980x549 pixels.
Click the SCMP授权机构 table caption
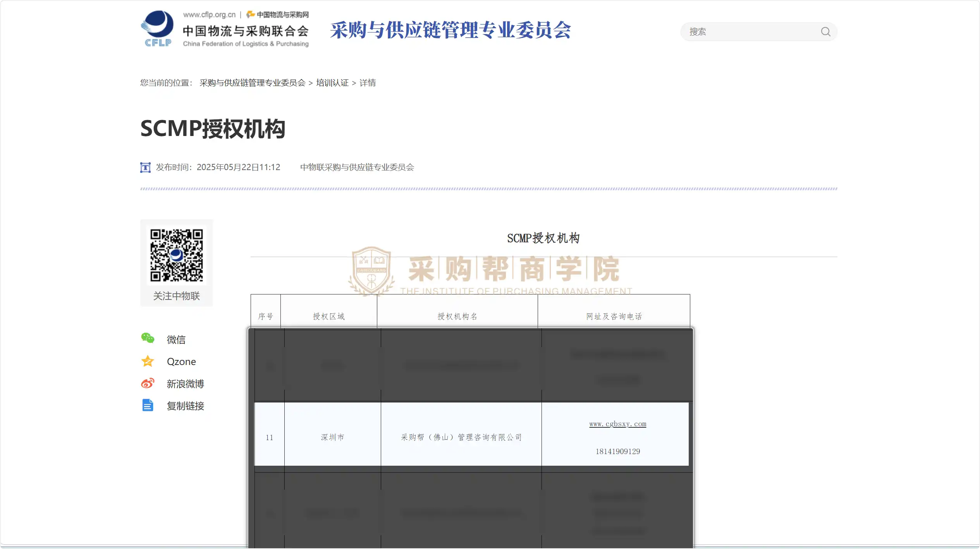[x=543, y=238]
